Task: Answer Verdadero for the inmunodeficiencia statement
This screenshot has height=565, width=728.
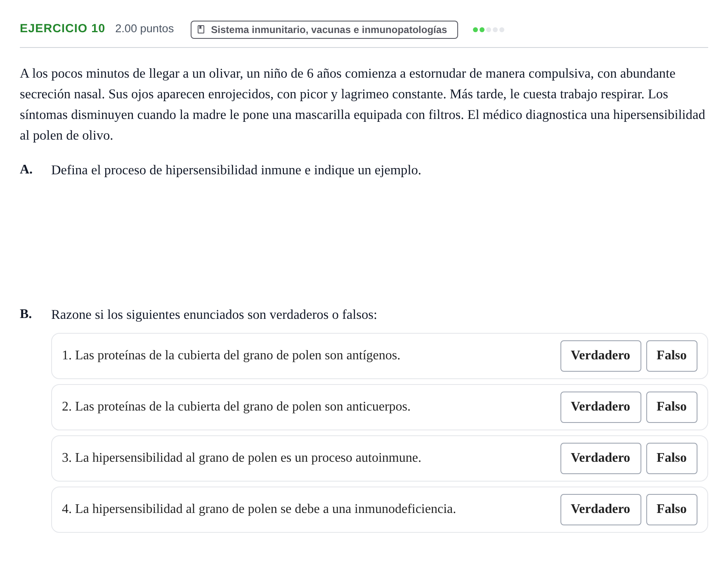Action: (600, 509)
